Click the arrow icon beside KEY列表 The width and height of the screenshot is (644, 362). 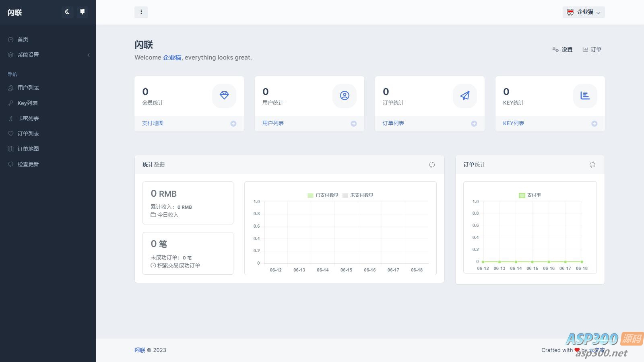(x=594, y=123)
